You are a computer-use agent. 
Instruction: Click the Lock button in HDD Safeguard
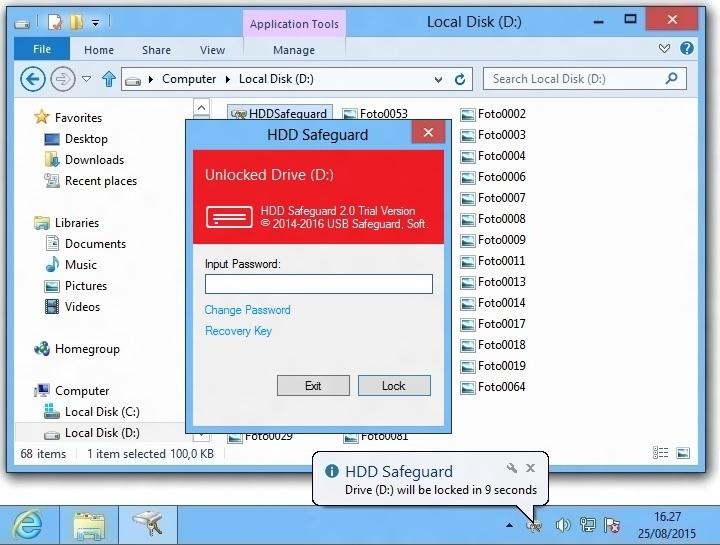[x=394, y=386]
